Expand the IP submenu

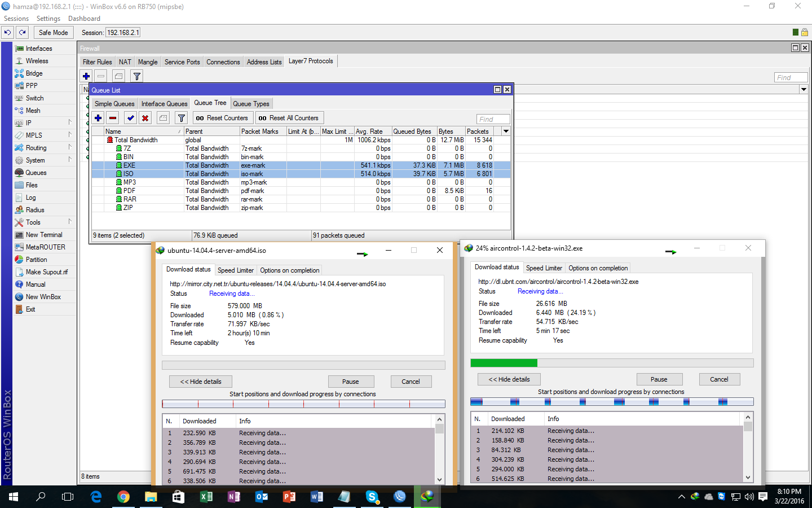(70, 122)
